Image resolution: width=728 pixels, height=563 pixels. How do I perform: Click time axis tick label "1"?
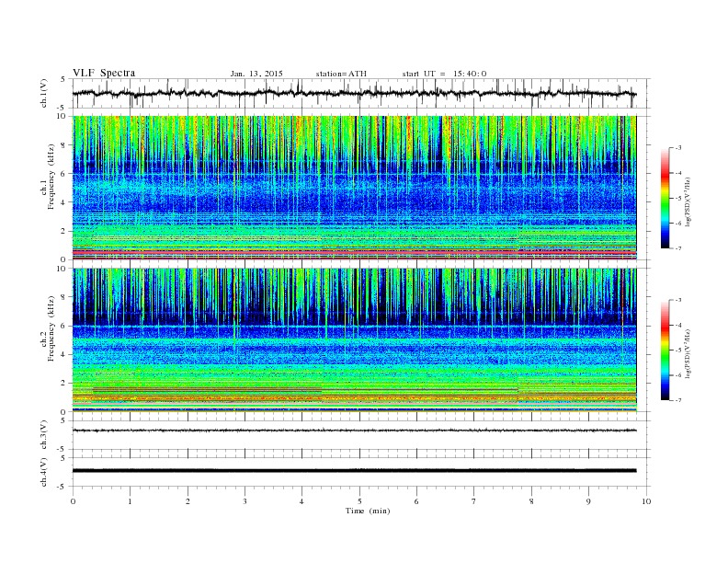tap(130, 501)
